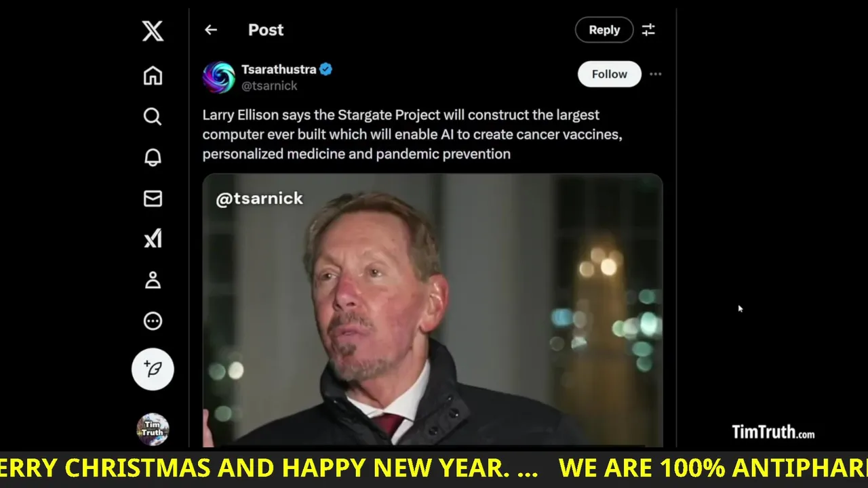
Task: Open Messages envelope icon
Action: coord(153,198)
